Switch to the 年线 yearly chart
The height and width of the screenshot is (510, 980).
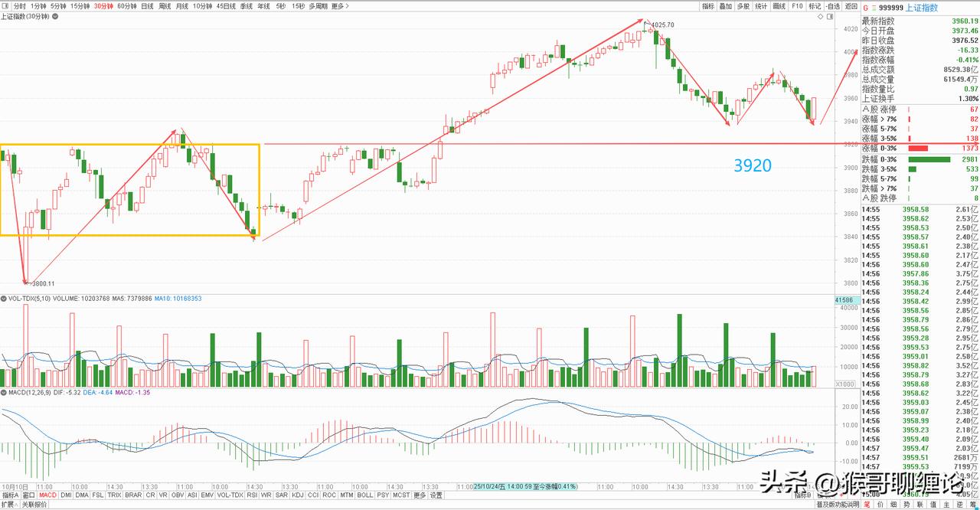click(x=263, y=5)
